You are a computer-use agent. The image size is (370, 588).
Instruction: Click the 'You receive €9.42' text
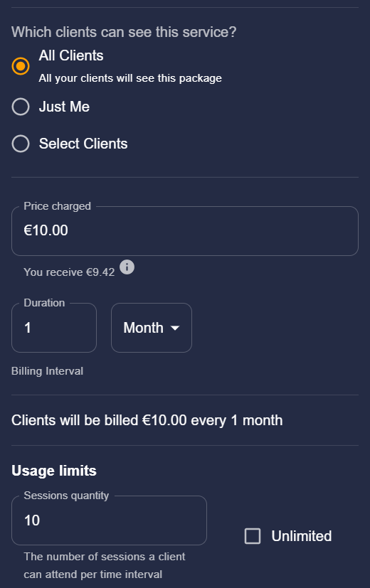(x=69, y=272)
